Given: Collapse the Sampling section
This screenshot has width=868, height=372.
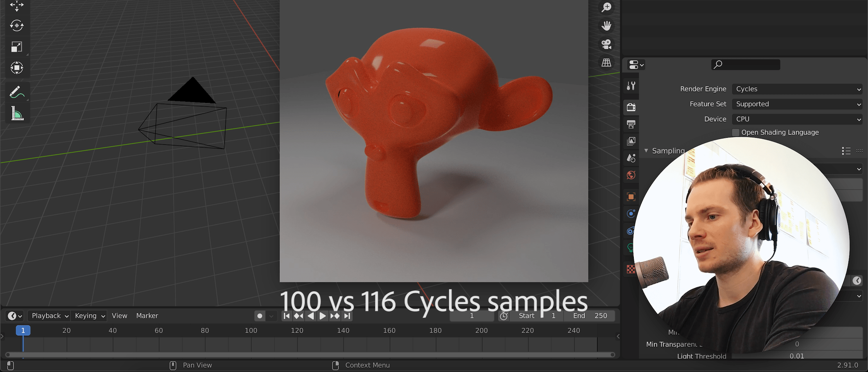Looking at the screenshot, I should pyautogui.click(x=646, y=151).
